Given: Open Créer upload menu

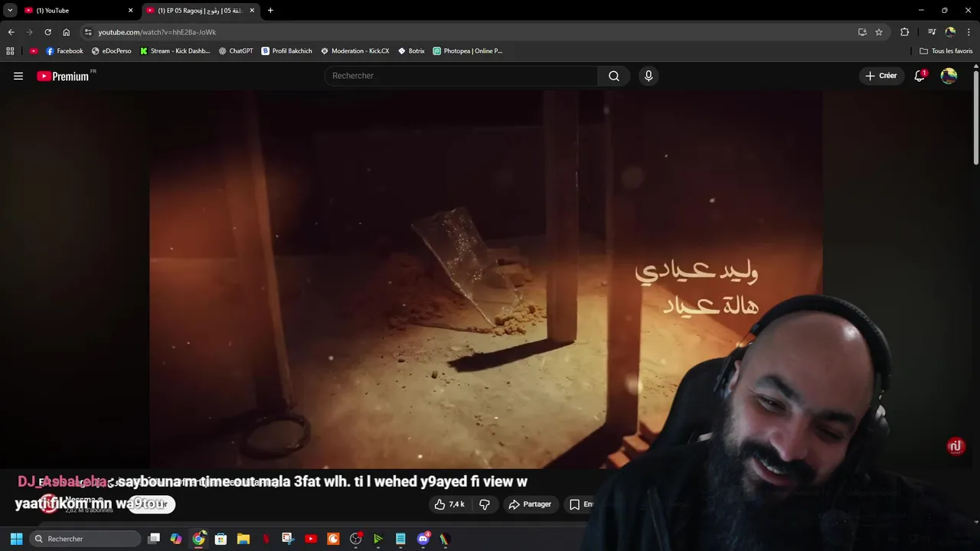Looking at the screenshot, I should tap(880, 76).
